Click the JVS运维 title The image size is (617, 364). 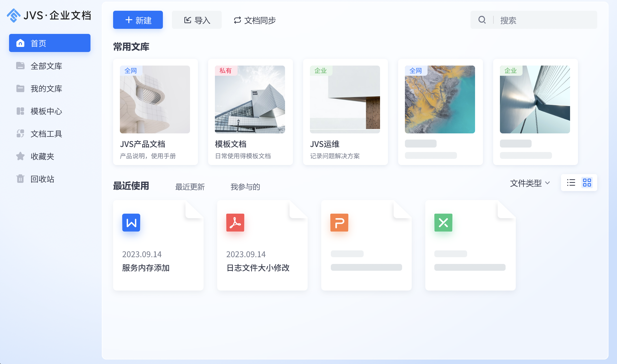pyautogui.click(x=325, y=144)
